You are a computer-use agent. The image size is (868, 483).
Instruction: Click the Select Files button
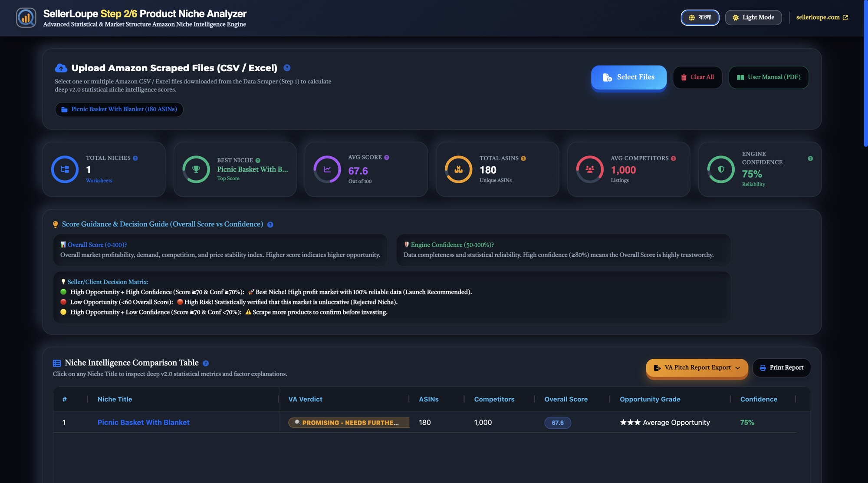point(628,77)
